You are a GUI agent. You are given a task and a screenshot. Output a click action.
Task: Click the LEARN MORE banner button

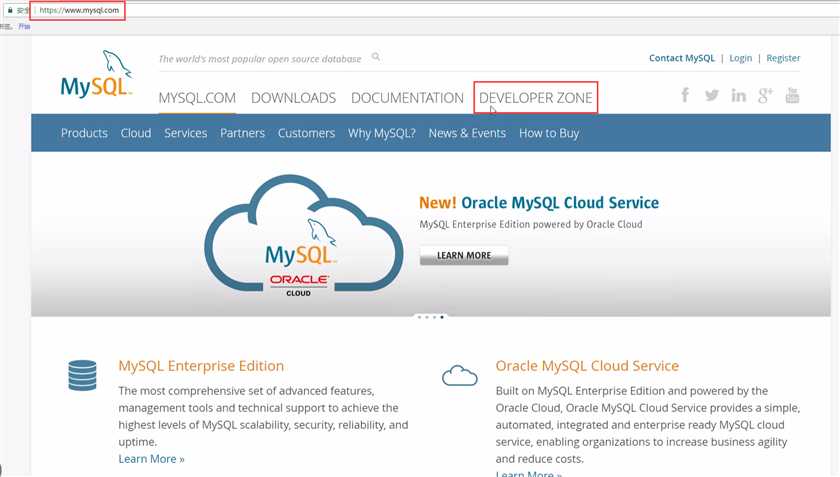click(x=464, y=256)
